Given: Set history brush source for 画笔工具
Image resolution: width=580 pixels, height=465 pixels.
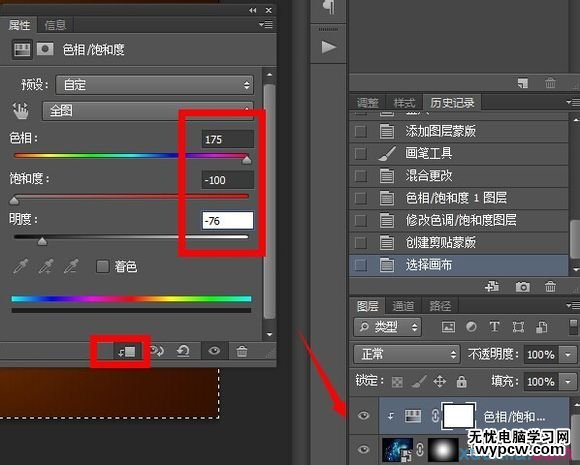Looking at the screenshot, I should click(x=360, y=153).
